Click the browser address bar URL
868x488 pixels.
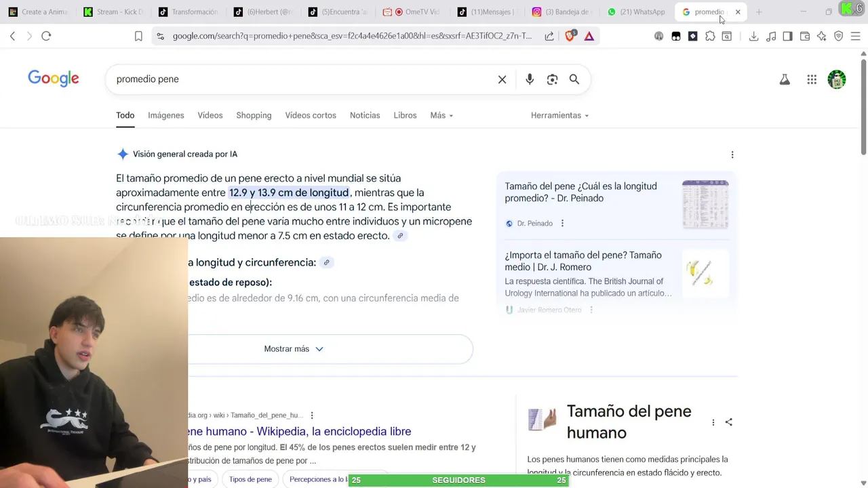coord(352,36)
